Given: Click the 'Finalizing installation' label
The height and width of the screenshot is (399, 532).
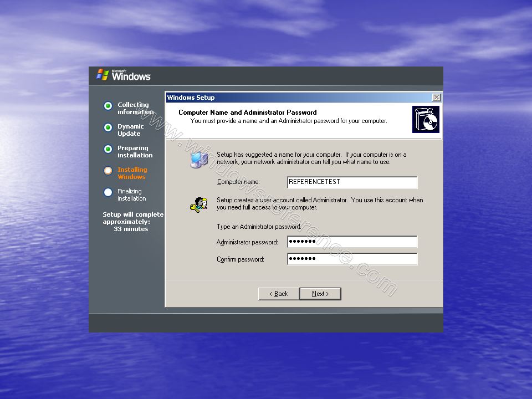Looking at the screenshot, I should tap(132, 195).
